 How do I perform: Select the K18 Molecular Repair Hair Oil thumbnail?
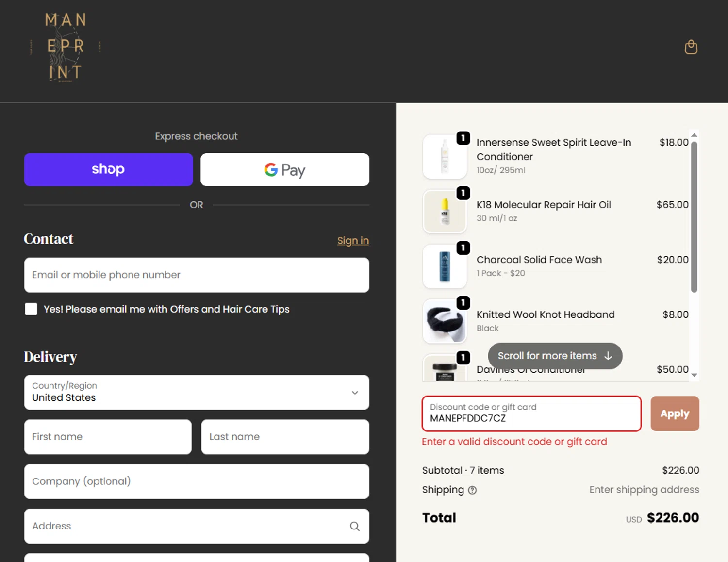(x=445, y=212)
